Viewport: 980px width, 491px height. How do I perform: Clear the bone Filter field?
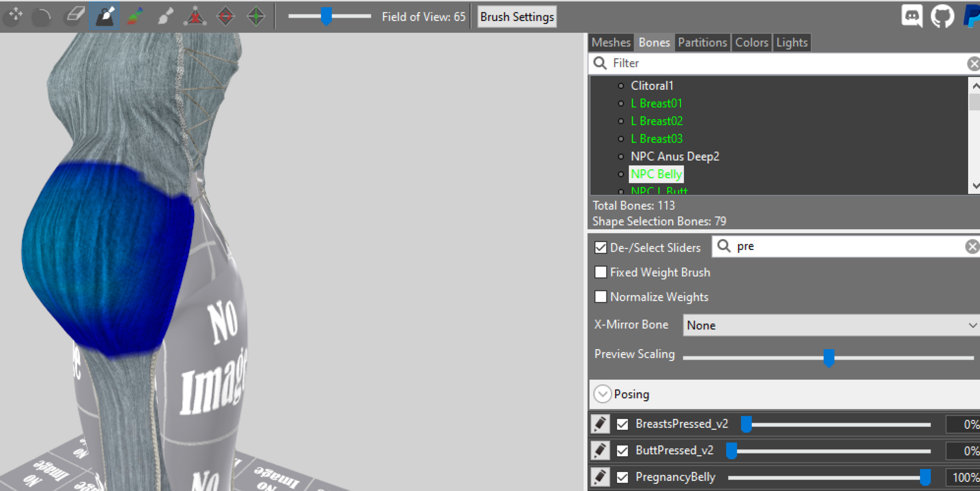(x=973, y=63)
